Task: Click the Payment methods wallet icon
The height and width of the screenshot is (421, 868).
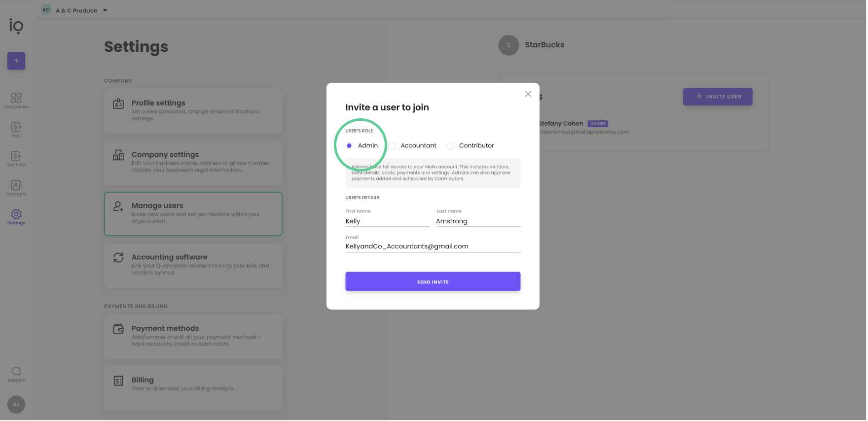Action: (x=118, y=329)
